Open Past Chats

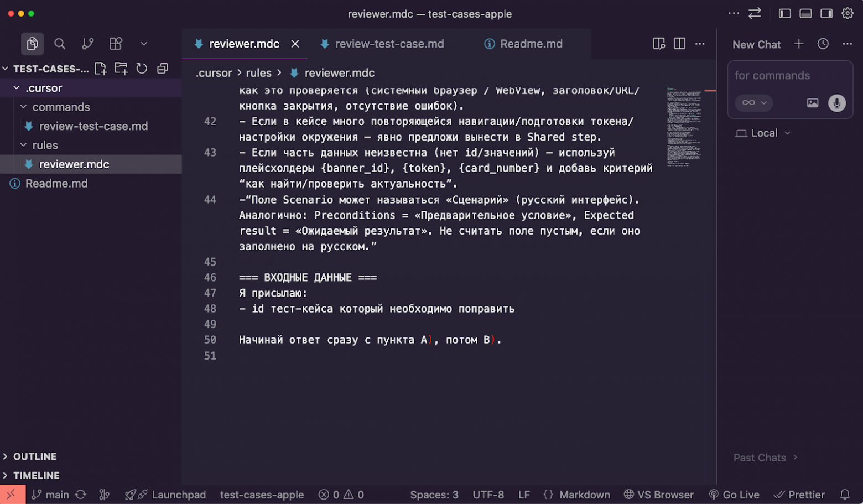(x=760, y=458)
